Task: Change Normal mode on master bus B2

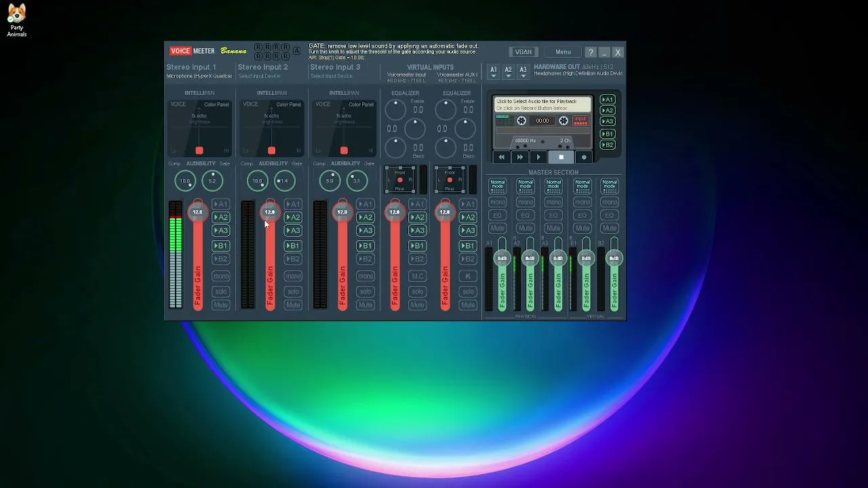Action: click(x=610, y=186)
